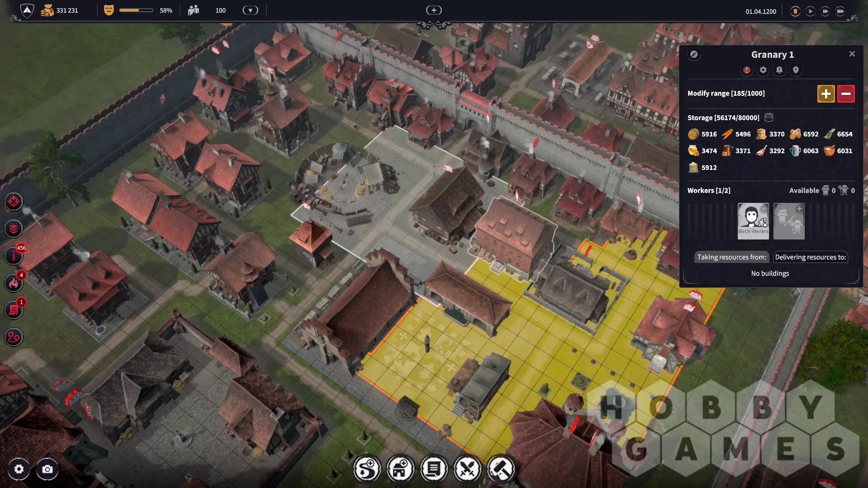Click the plus button at top center
868x488 pixels.
(434, 10)
